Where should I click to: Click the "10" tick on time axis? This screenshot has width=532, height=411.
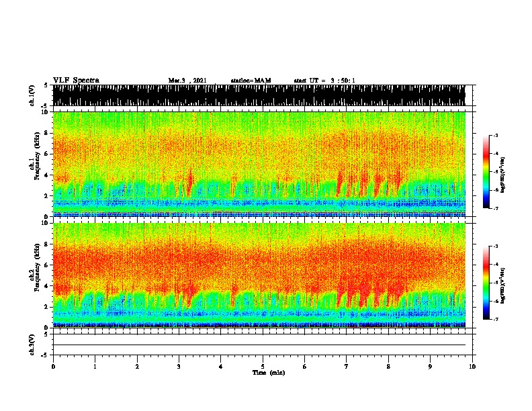(472, 367)
